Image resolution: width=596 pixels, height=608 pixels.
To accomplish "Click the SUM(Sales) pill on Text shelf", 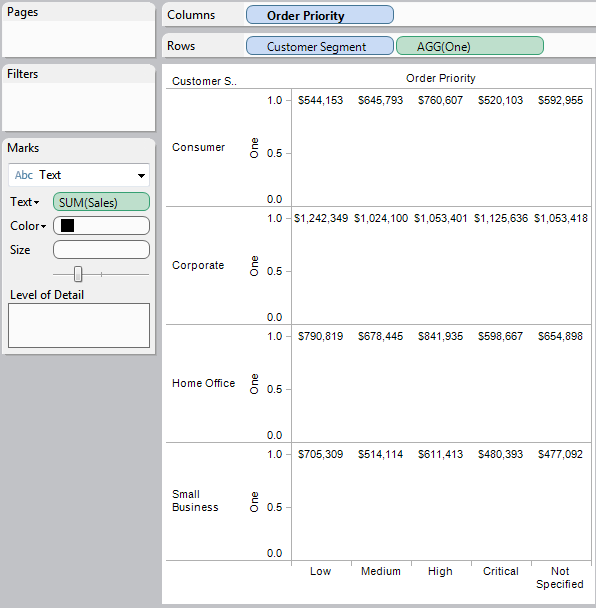I will pyautogui.click(x=101, y=202).
